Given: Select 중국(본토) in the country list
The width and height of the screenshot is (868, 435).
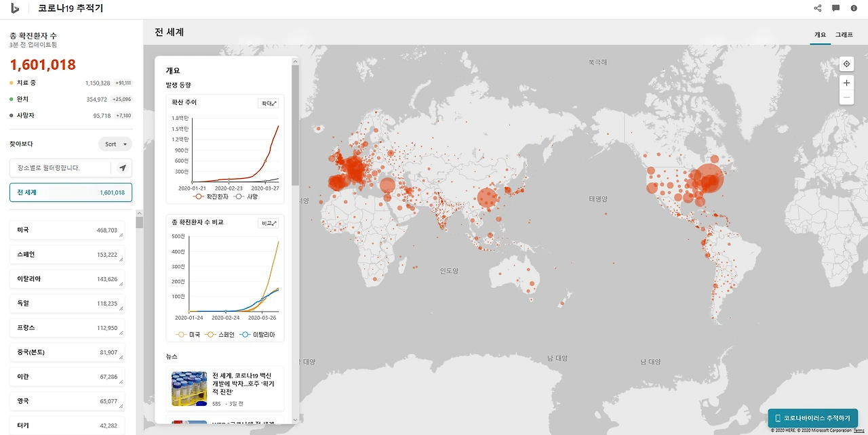Looking at the screenshot, I should [67, 352].
